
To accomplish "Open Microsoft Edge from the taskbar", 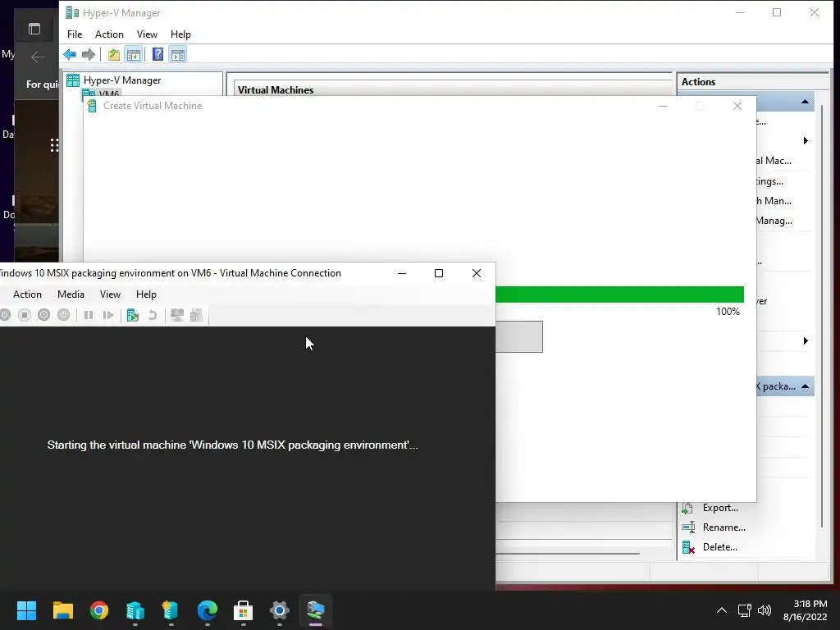I will coord(208,610).
